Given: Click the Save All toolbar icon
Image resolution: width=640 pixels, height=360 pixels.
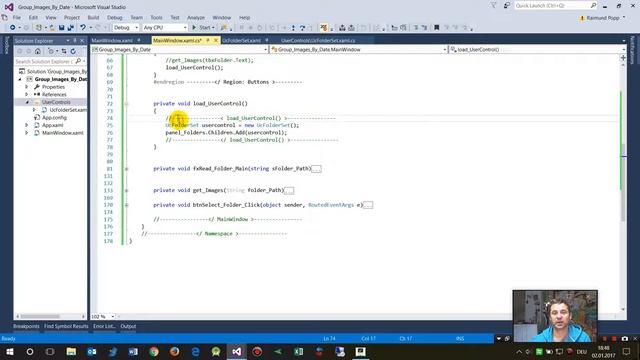Looking at the screenshot, I should 70,28.
